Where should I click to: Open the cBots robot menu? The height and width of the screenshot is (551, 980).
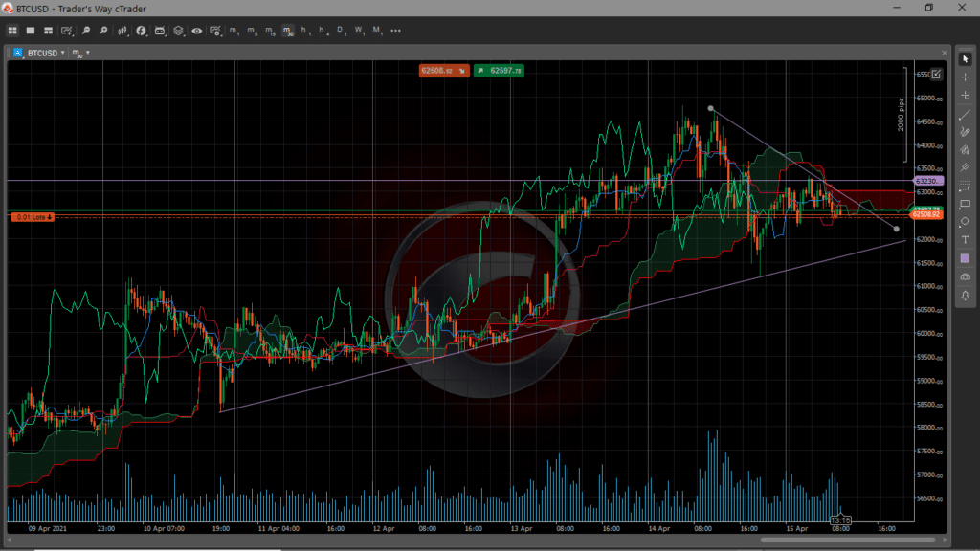coord(160,31)
